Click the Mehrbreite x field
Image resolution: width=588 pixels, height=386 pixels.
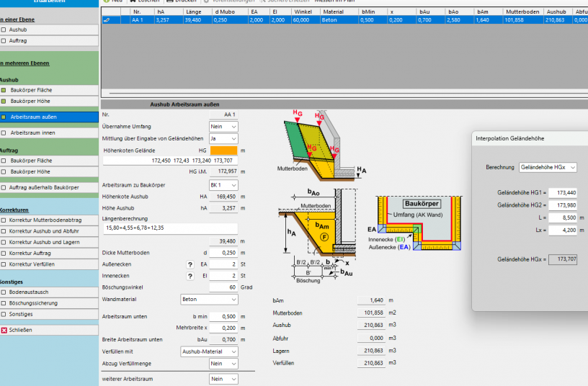click(223, 328)
